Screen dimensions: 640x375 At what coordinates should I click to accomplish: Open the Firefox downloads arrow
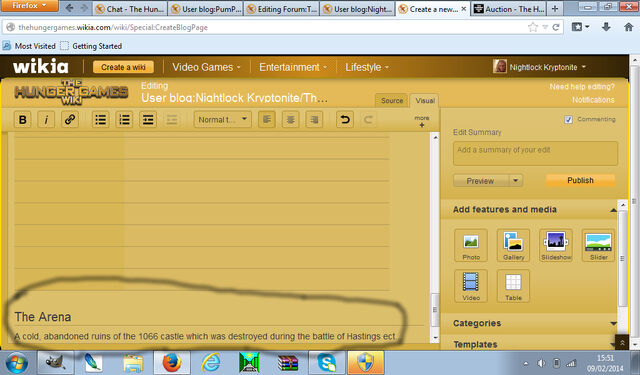point(607,27)
